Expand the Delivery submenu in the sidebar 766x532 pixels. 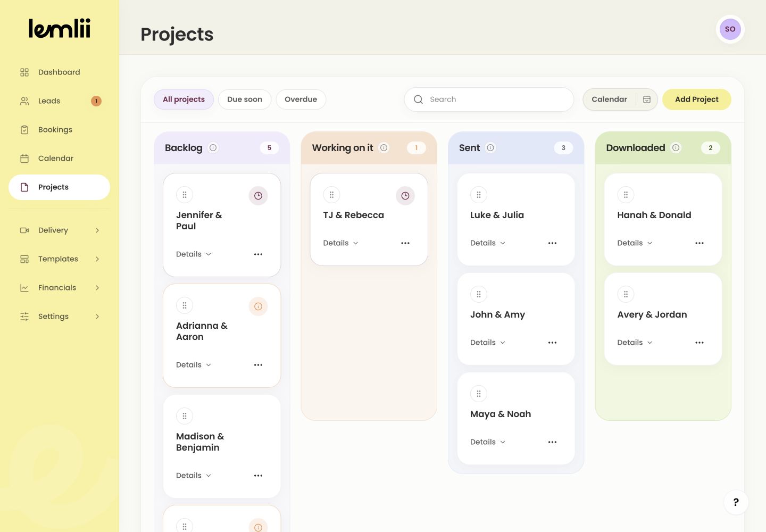click(60, 230)
